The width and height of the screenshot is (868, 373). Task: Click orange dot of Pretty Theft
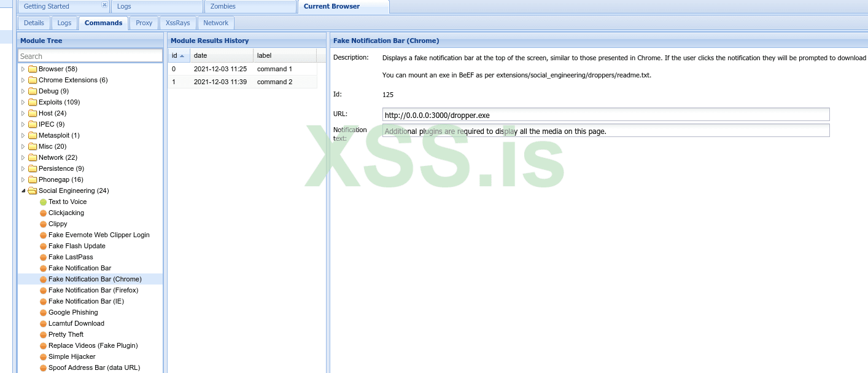tap(43, 335)
